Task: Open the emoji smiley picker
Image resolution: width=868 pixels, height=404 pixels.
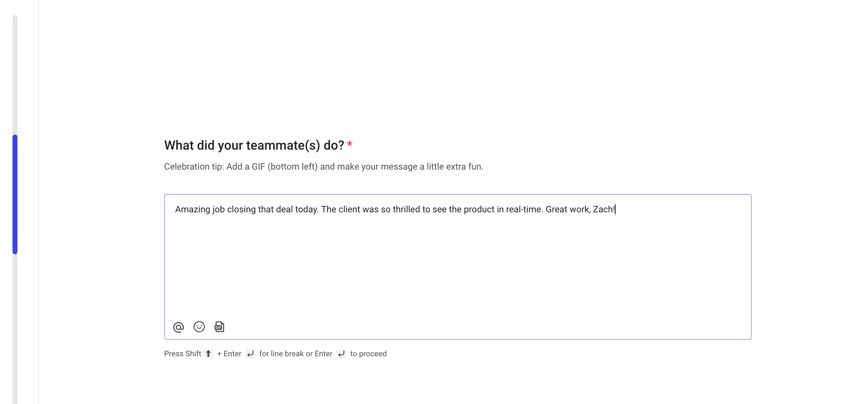Action: 199,327
